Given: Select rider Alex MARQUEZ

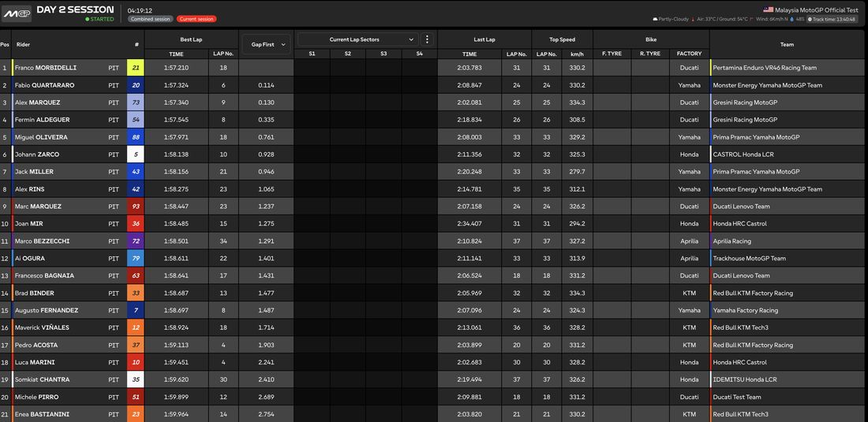Looking at the screenshot, I should coord(38,103).
